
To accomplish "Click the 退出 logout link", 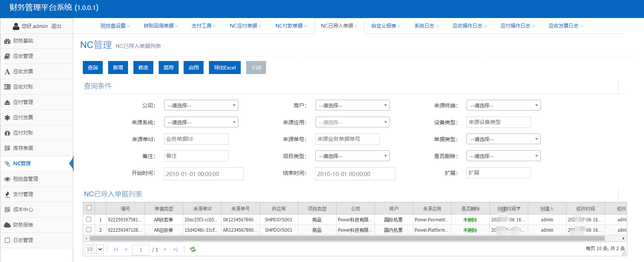I will (x=56, y=26).
